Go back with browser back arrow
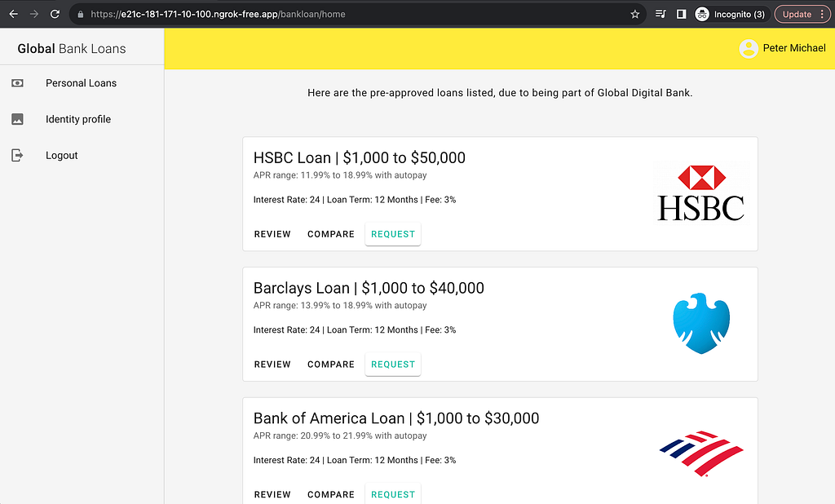 14,15
